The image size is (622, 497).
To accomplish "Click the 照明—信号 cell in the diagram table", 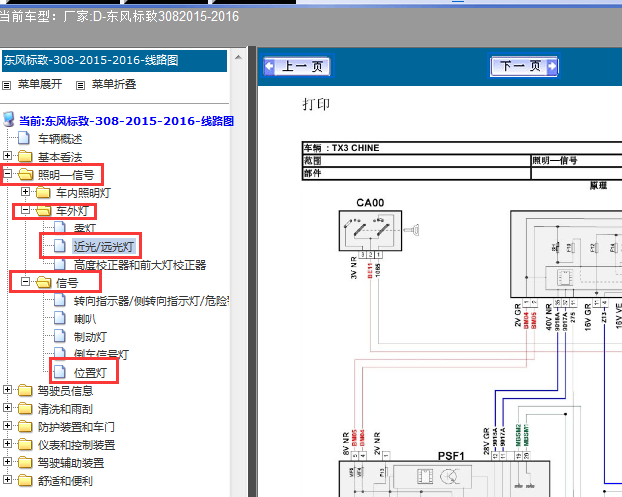I will [576, 161].
